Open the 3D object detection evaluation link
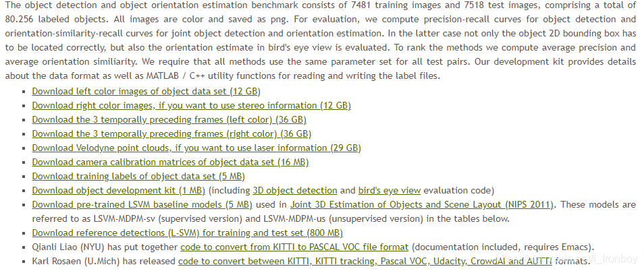The width and height of the screenshot is (644, 271). coord(294,190)
